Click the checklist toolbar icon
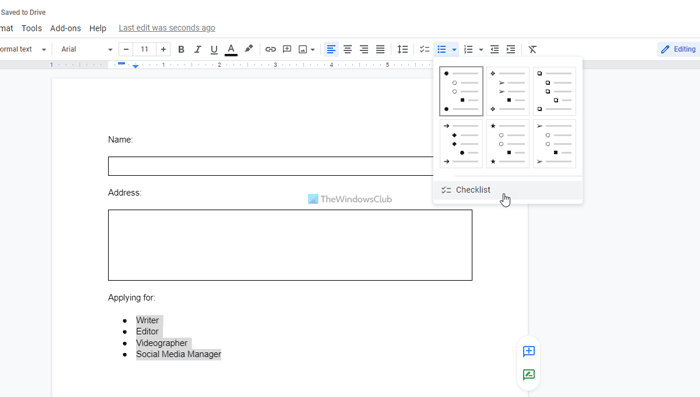The height and width of the screenshot is (397, 700). pyautogui.click(x=424, y=50)
